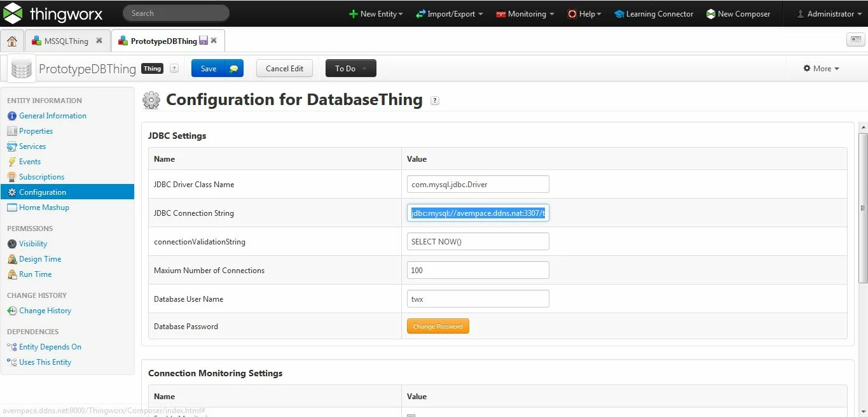Select Configuration in the sidebar
The width and height of the screenshot is (868, 417).
coord(67,192)
